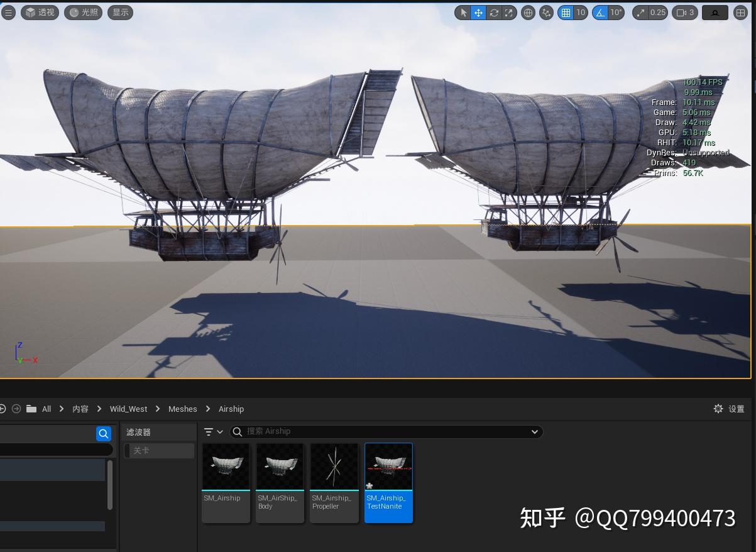Select the Move transform tool
The height and width of the screenshot is (552, 756).
[x=478, y=13]
